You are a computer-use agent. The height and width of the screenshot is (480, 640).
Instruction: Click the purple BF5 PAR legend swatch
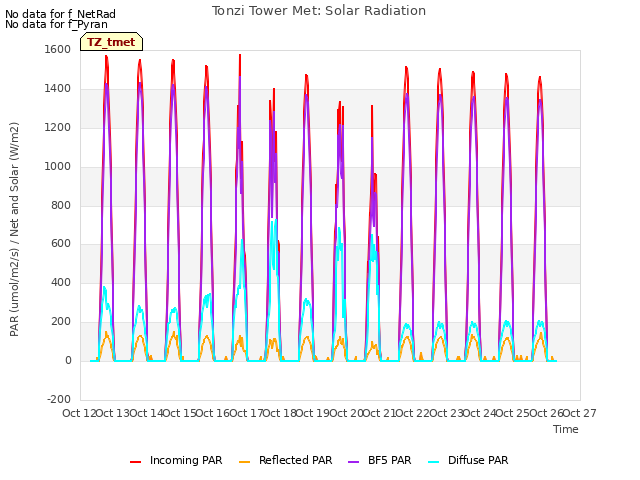[353, 462]
